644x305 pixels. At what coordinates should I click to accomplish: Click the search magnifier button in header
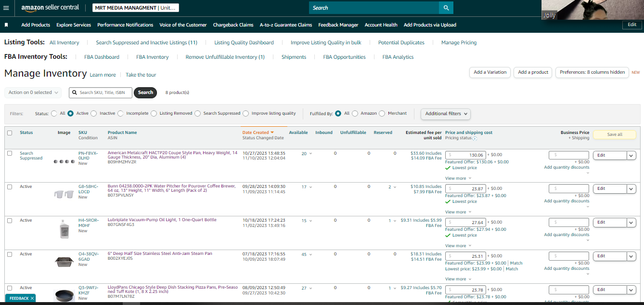click(x=446, y=8)
